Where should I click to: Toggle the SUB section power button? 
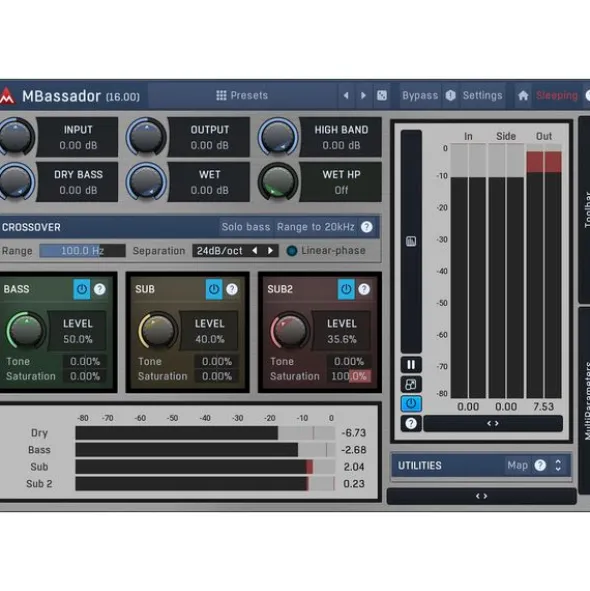[214, 289]
